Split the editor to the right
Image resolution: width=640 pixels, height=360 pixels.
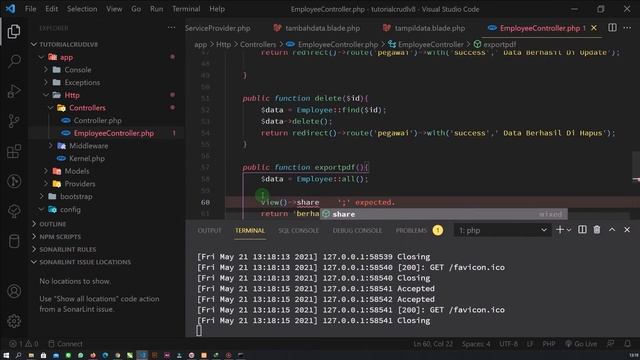coord(612,27)
